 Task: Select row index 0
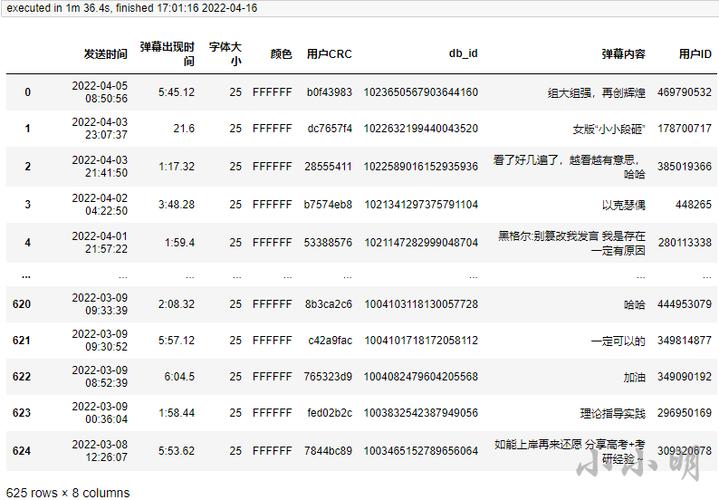[x=28, y=92]
